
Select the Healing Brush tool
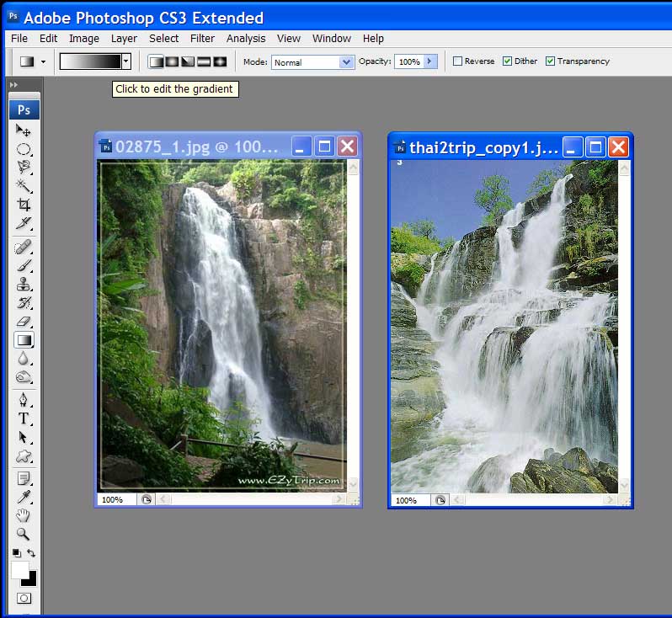pos(24,247)
